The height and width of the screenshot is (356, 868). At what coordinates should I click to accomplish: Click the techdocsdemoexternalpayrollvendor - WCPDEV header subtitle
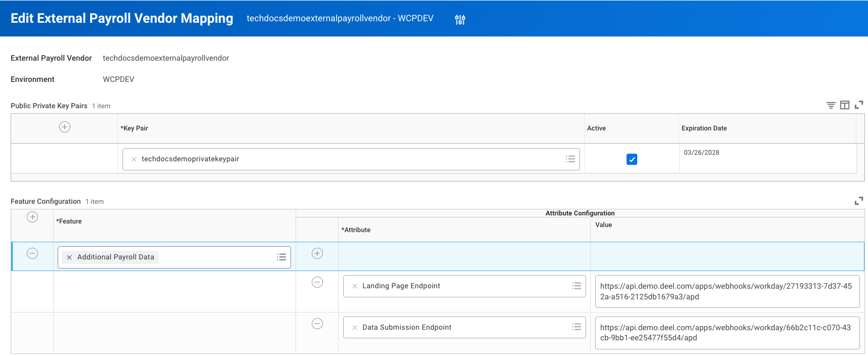(340, 18)
